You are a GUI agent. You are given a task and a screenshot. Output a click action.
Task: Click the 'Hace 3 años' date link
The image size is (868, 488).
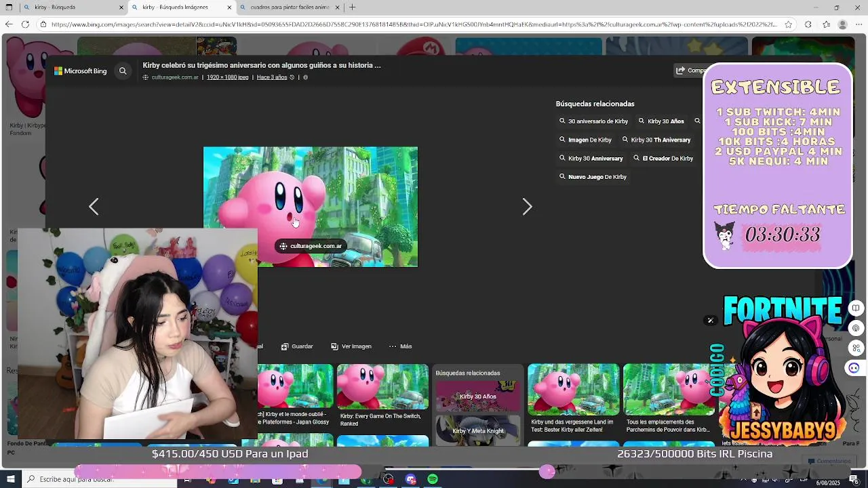[272, 77]
